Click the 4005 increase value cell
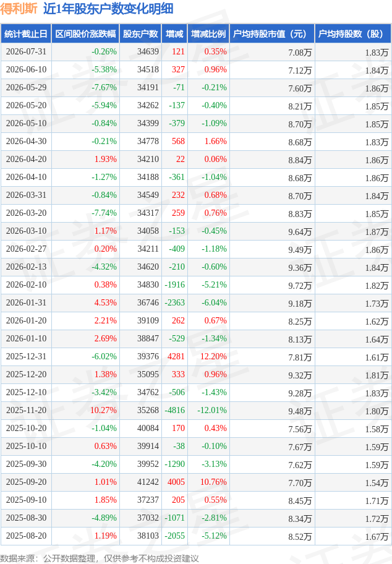 pyautogui.click(x=176, y=482)
